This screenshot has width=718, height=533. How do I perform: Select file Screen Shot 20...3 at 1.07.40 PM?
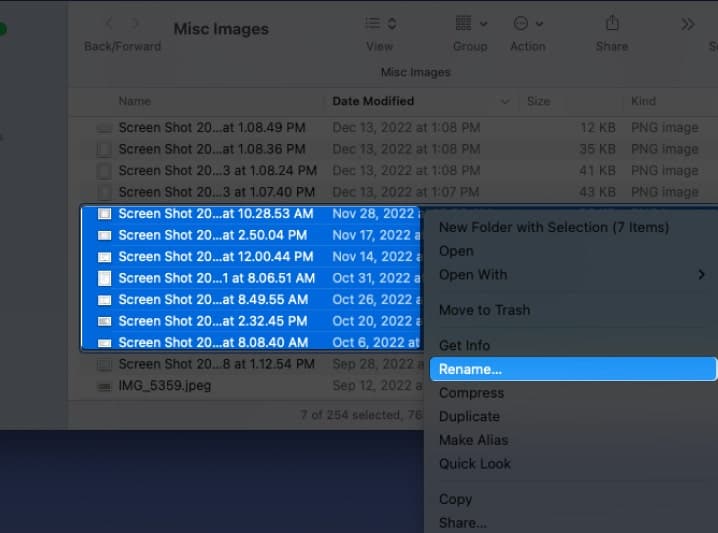click(x=217, y=192)
